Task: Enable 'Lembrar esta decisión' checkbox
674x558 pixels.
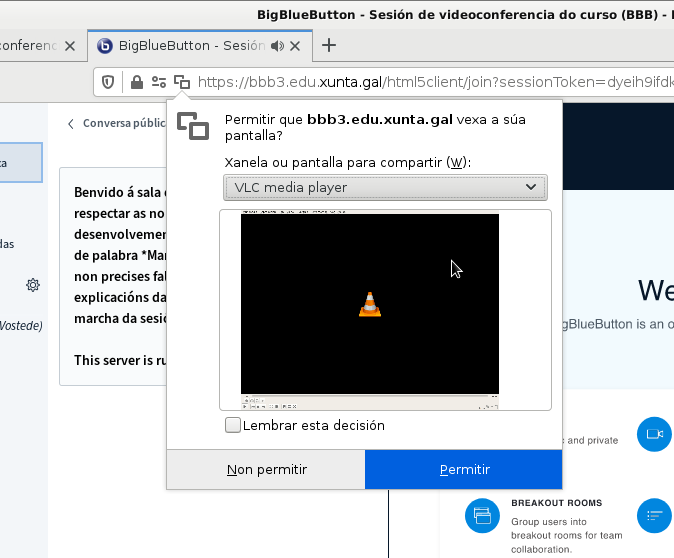Action: coord(233,425)
